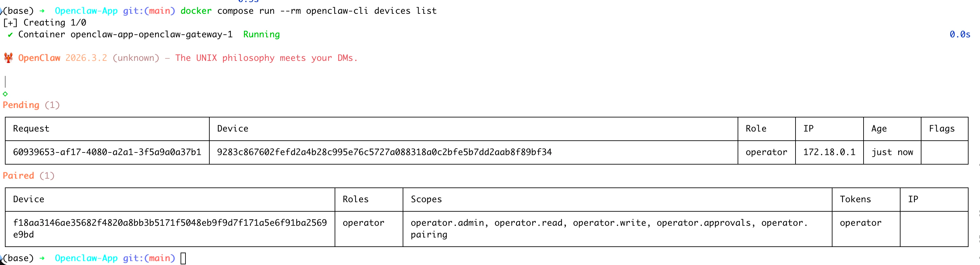Screen dimensions: 980x265
Task: Click the green diamond above Pending
Action: coord(5,94)
